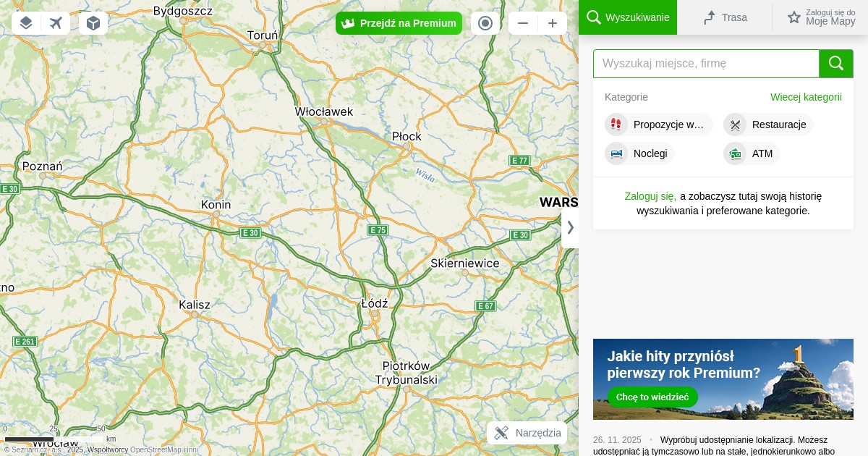Image resolution: width=868 pixels, height=456 pixels.
Task: Switch to aerial view with the airplane icon
Action: [x=56, y=23]
